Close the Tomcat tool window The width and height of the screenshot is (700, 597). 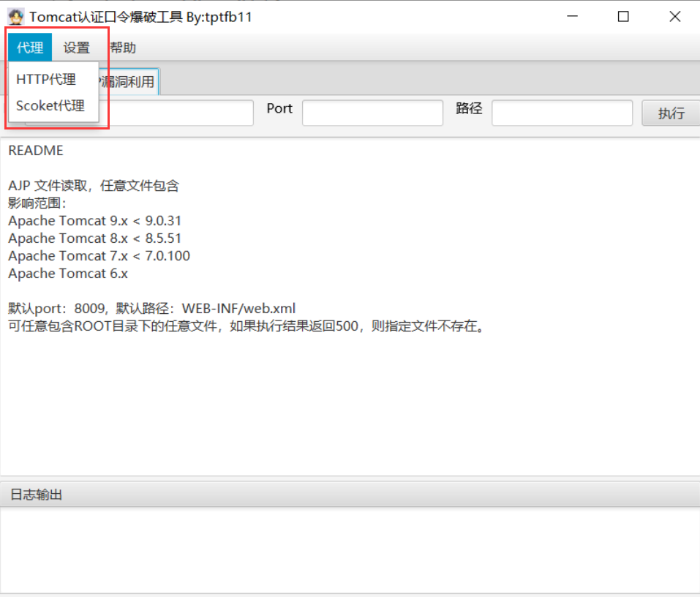click(x=675, y=17)
